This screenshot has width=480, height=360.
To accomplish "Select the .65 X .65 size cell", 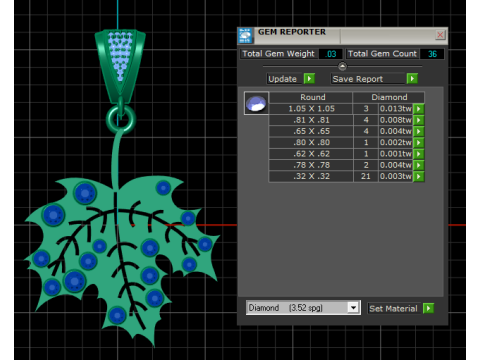I will click(x=311, y=131).
